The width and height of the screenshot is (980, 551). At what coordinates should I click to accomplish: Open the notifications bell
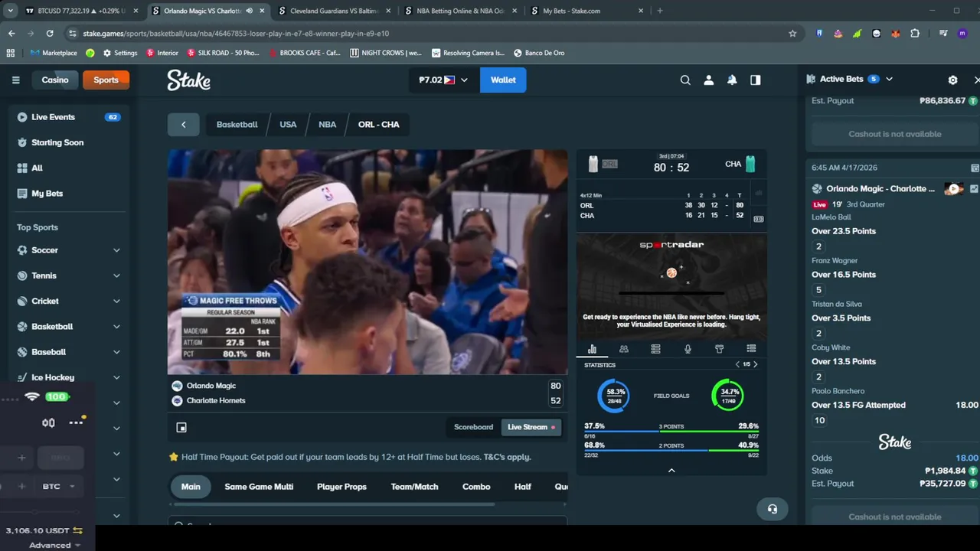pos(732,80)
